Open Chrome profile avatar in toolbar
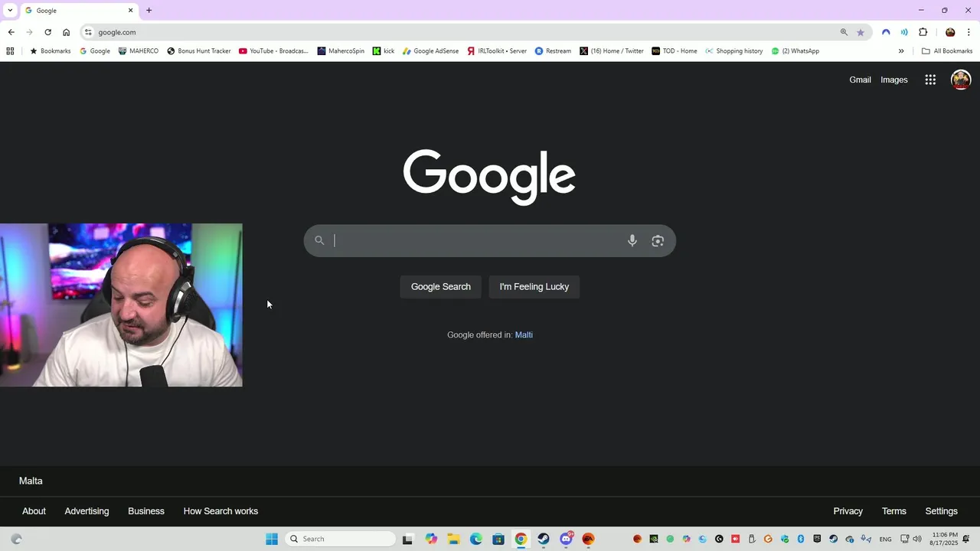 pyautogui.click(x=950, y=32)
